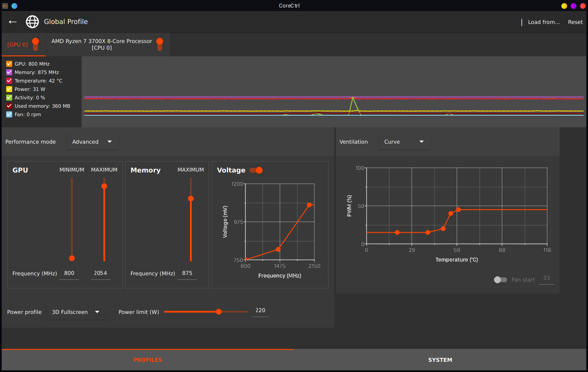
Task: Click the Power limit slider handle
Action: [x=219, y=312]
